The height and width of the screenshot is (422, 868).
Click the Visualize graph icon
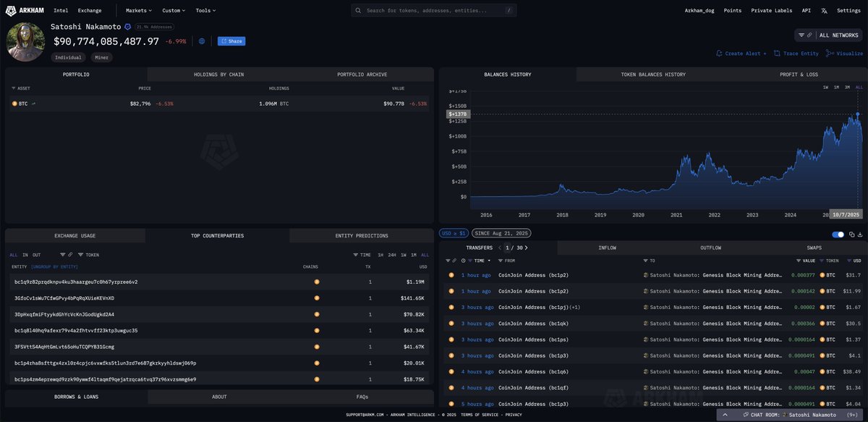click(x=830, y=54)
